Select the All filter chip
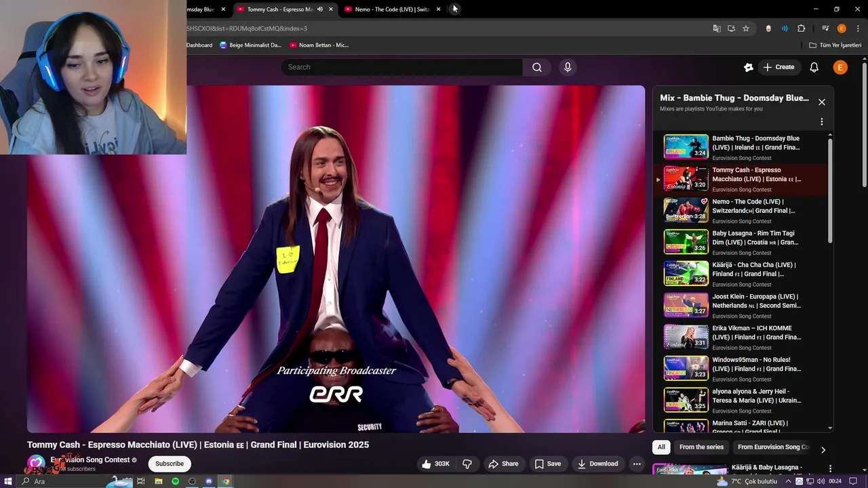 click(661, 447)
